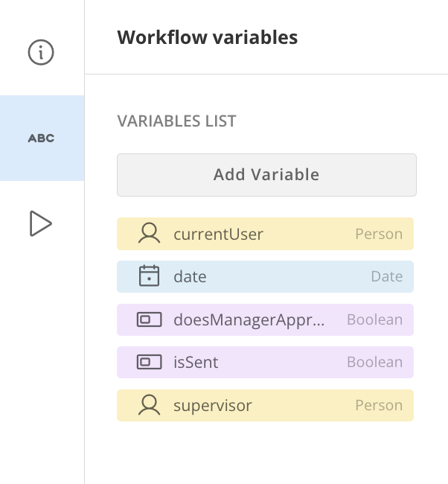Open the doesManagerAppr variable name
The width and height of the screenshot is (448, 484).
(x=249, y=320)
